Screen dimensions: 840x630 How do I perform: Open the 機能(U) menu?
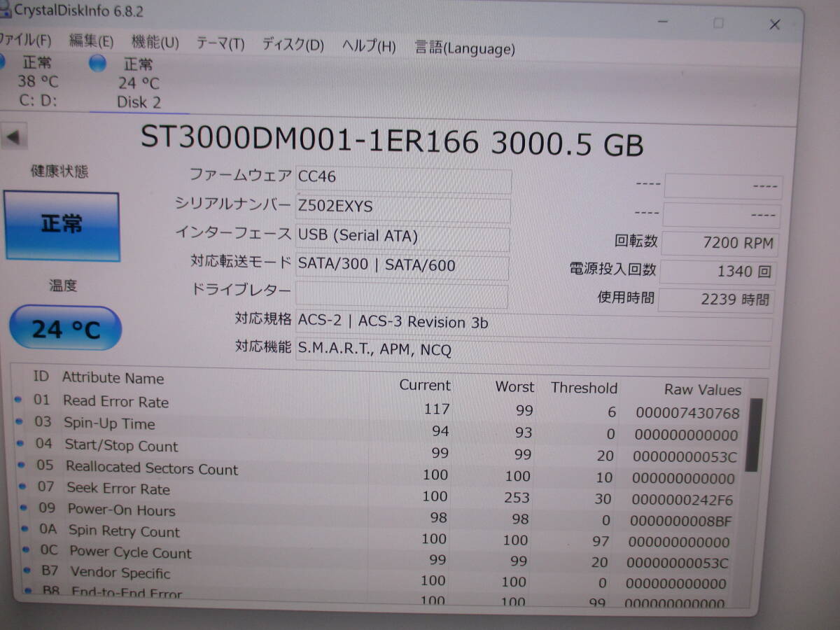point(155,42)
